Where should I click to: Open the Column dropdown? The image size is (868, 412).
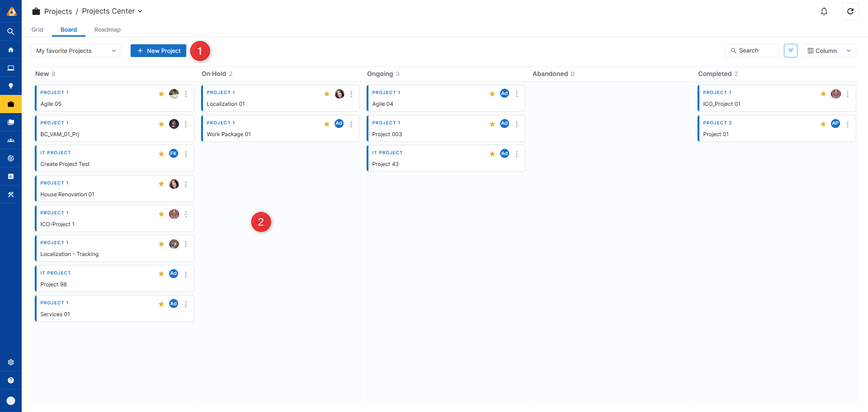pyautogui.click(x=829, y=51)
